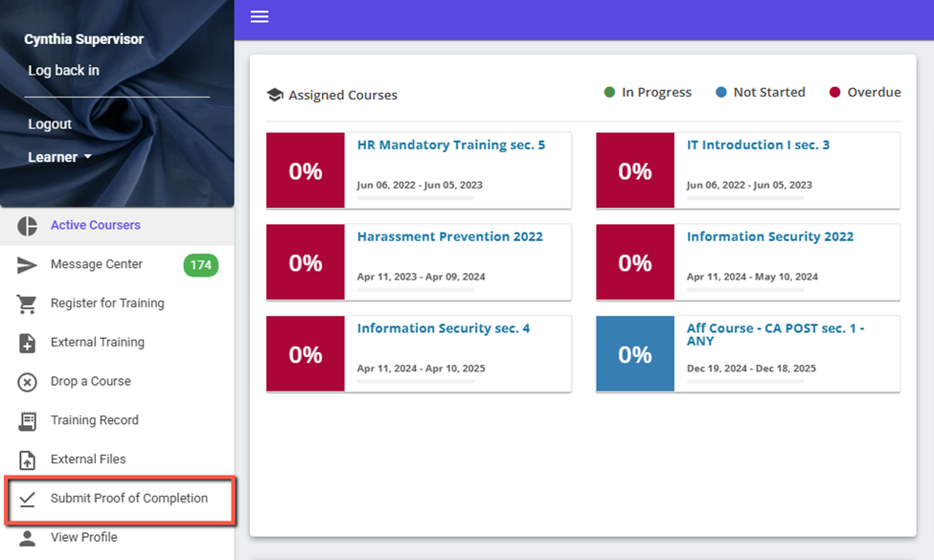This screenshot has height=560, width=934.
Task: Click the Training Record receipt icon
Action: [27, 421]
